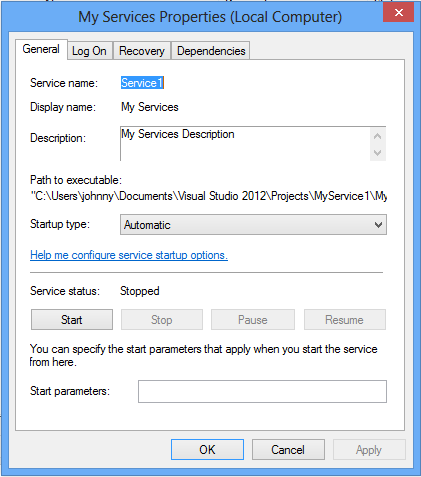Viewport: 421px width, 477px height.
Task: Click the highlighted Service1 name text
Action: click(142, 83)
